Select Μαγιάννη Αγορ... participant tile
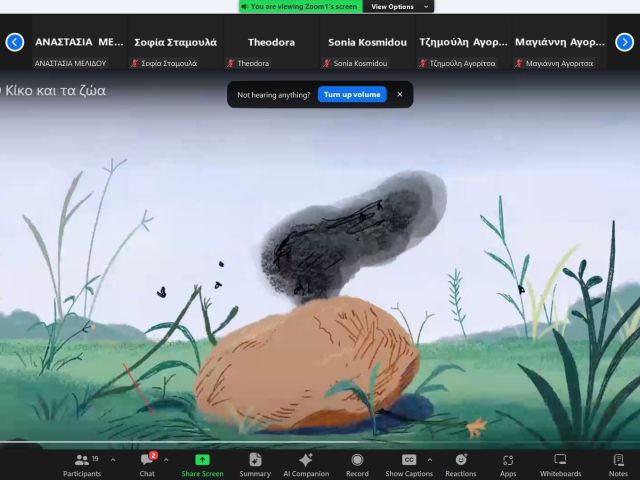This screenshot has width=640, height=480. (x=560, y=42)
